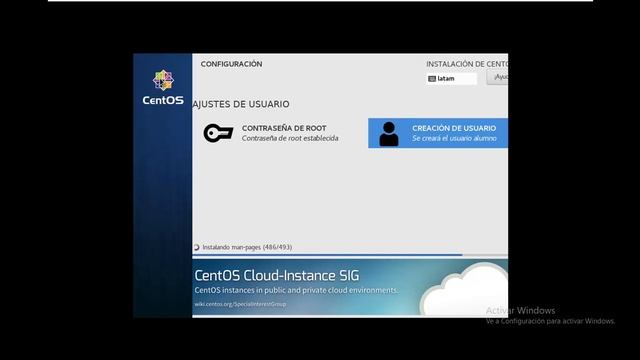This screenshot has width=640, height=360.
Task: Click the keyboard icon beside latam
Action: point(432,79)
